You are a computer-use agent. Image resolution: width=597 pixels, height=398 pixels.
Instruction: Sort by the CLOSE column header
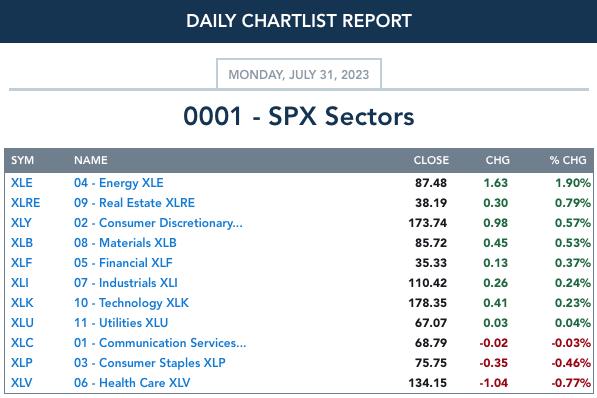431,160
